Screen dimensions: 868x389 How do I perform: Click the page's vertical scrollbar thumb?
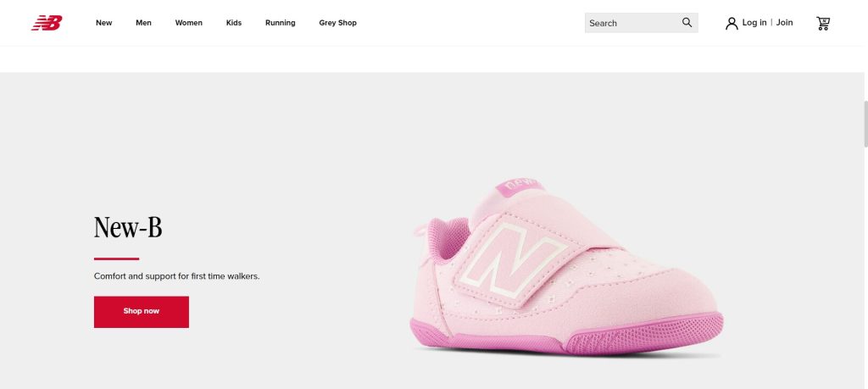(x=864, y=123)
